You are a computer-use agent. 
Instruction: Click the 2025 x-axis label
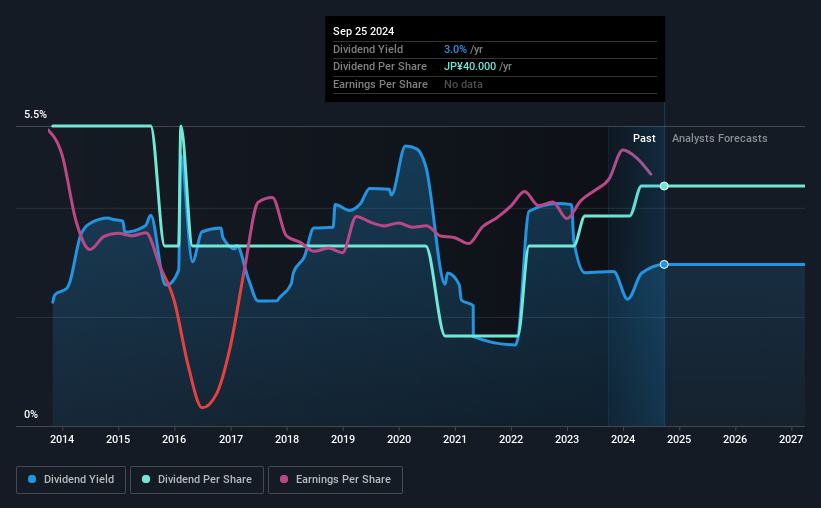(x=679, y=439)
